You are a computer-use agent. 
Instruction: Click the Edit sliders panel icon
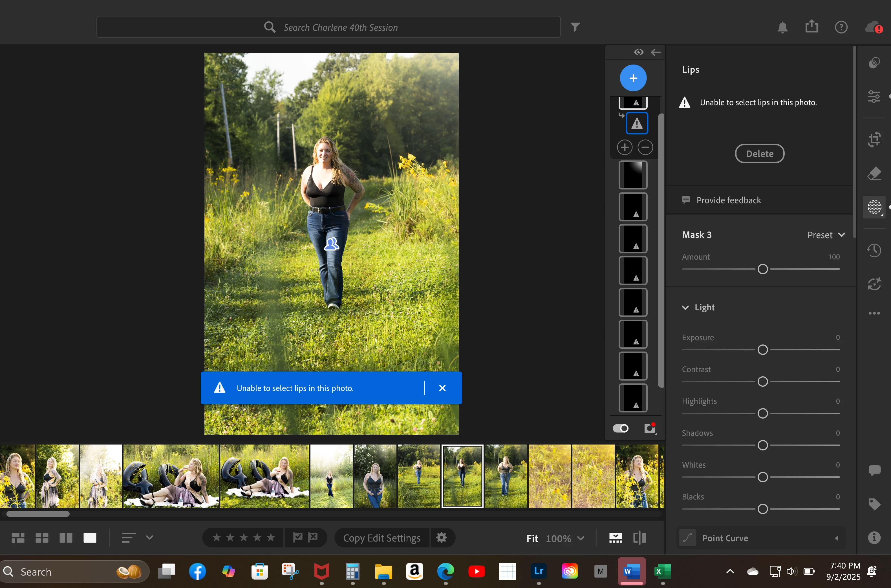pos(874,97)
